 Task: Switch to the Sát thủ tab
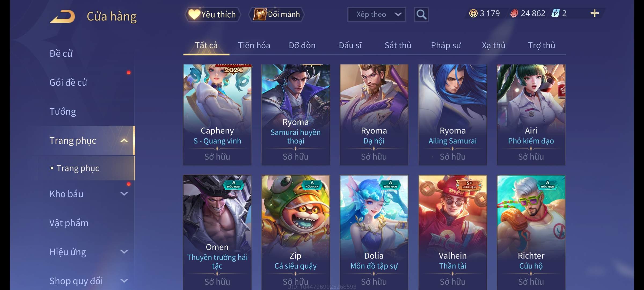398,45
